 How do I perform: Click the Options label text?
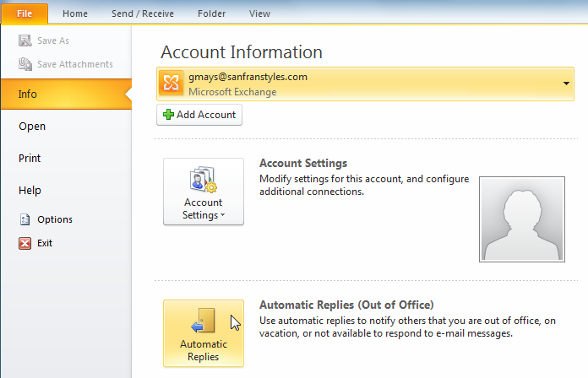pyautogui.click(x=55, y=219)
